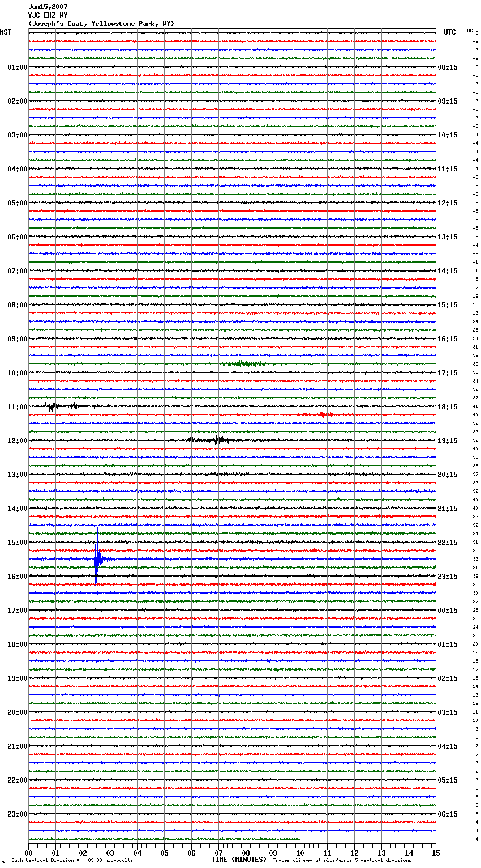
Task: Select the "21:15" UTC time label
Action: coord(448,509)
